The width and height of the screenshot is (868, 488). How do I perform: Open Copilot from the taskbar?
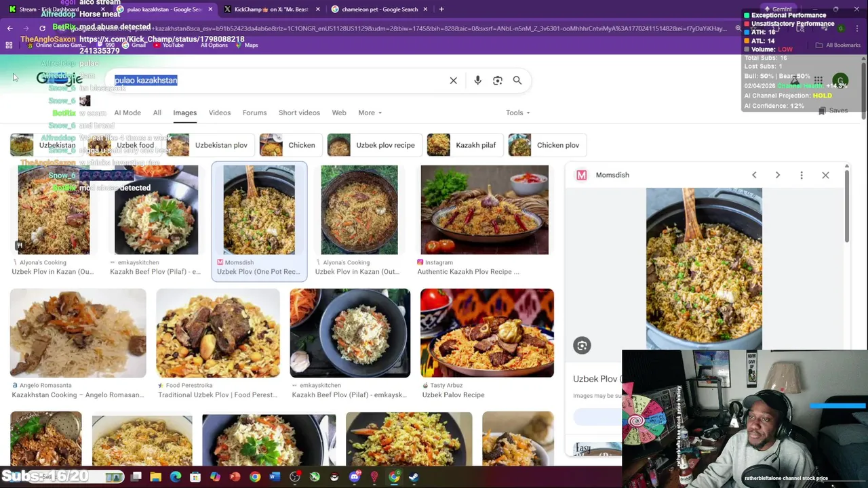(215, 477)
